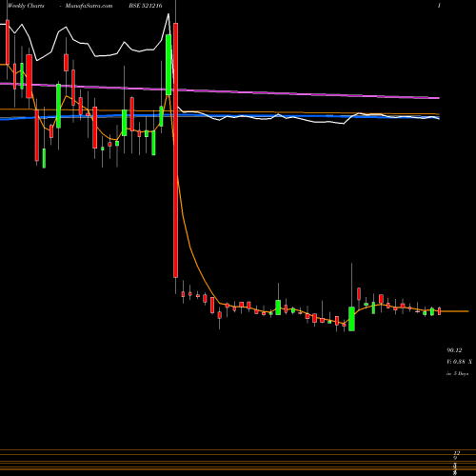Click the "BSE 521216" stock code
476x476 pixels.
pos(146,6)
